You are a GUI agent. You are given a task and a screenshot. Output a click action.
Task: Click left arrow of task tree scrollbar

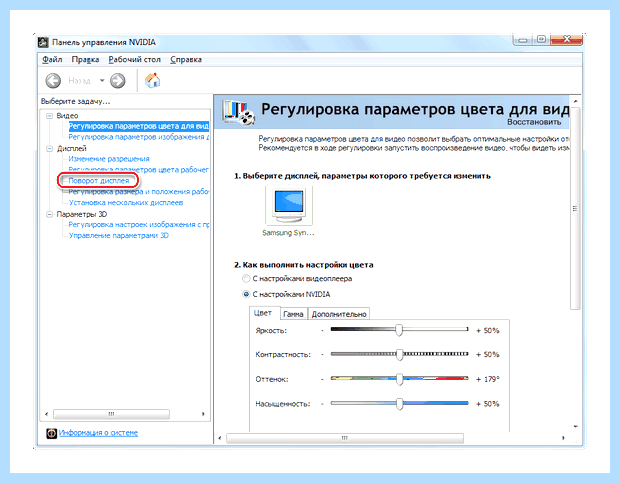(x=47, y=414)
